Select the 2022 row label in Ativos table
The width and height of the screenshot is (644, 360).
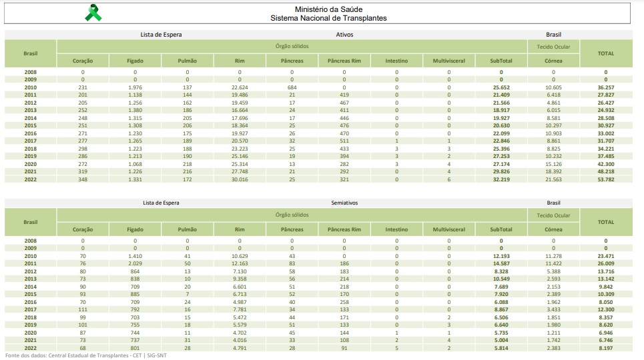click(31, 179)
